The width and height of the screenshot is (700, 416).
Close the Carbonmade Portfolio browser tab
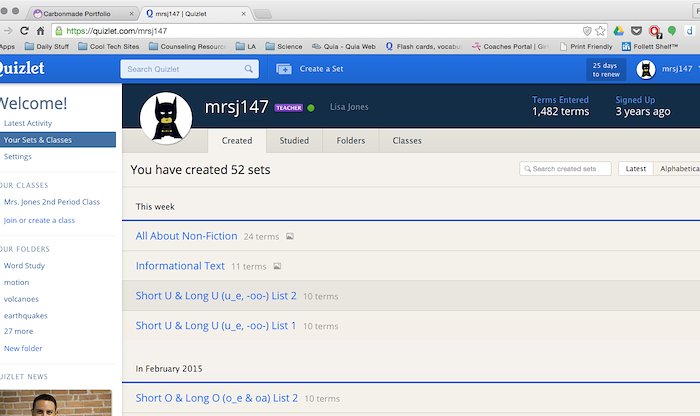(131, 14)
